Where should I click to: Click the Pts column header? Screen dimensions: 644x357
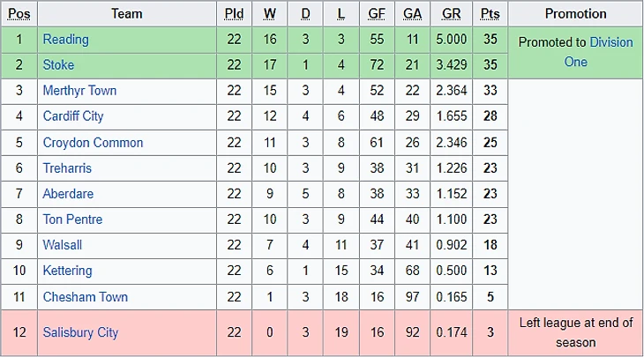[x=490, y=14]
